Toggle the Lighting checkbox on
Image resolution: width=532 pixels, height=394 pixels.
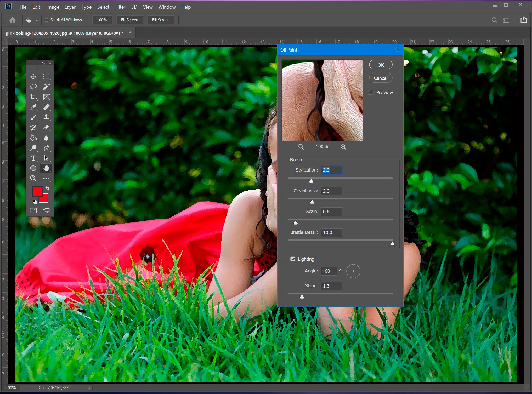coord(293,258)
